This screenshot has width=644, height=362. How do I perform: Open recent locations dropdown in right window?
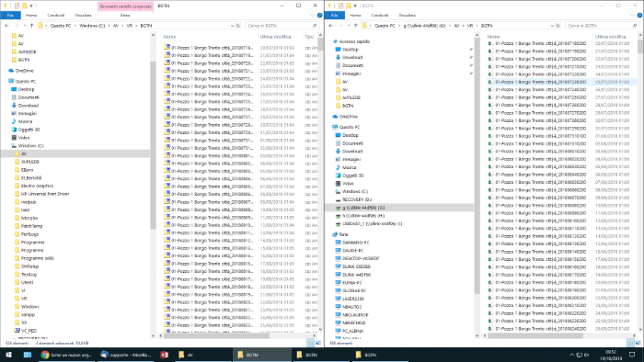point(349,26)
